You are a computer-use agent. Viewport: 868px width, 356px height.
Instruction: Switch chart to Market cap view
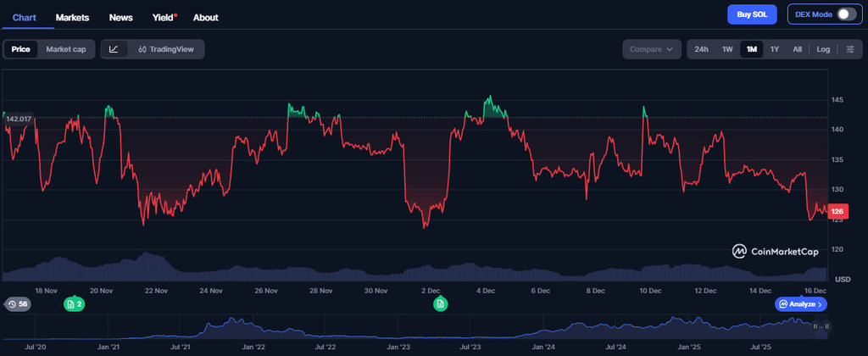pyautogui.click(x=65, y=49)
